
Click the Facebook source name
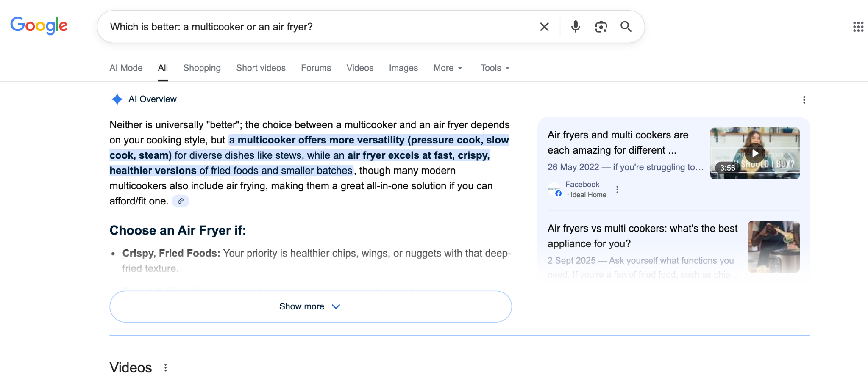[x=582, y=185]
